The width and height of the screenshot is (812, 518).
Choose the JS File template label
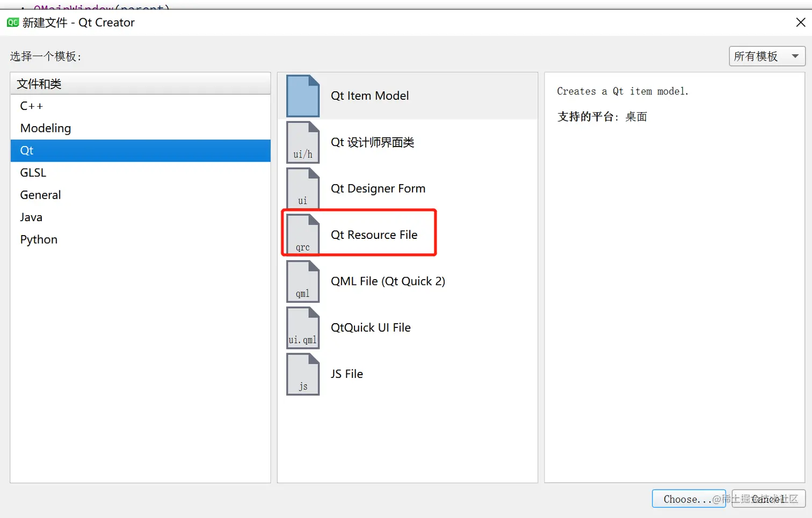click(346, 374)
